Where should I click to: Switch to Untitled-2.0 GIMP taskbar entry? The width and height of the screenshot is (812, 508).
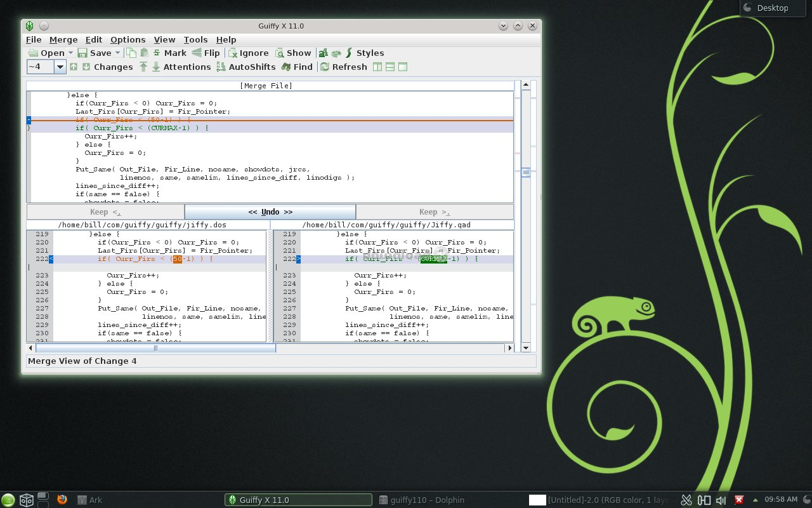tap(599, 500)
